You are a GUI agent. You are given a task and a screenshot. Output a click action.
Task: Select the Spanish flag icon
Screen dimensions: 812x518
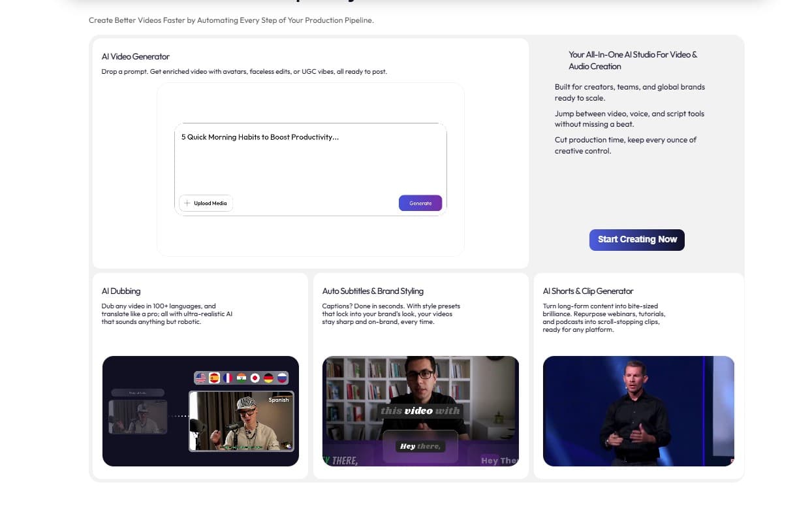tap(214, 378)
